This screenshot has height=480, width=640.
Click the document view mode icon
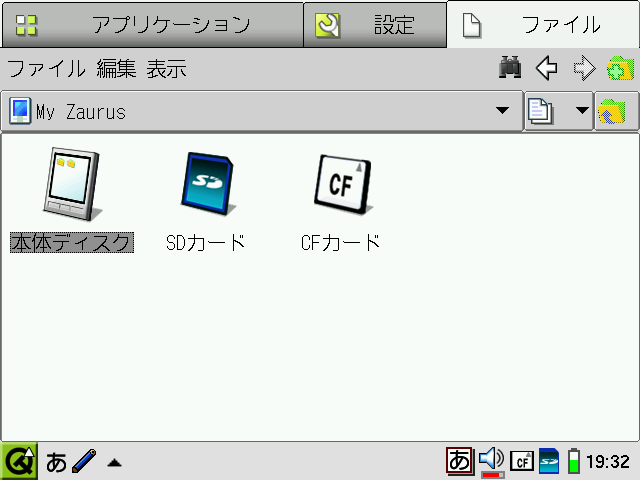pyautogui.click(x=540, y=111)
